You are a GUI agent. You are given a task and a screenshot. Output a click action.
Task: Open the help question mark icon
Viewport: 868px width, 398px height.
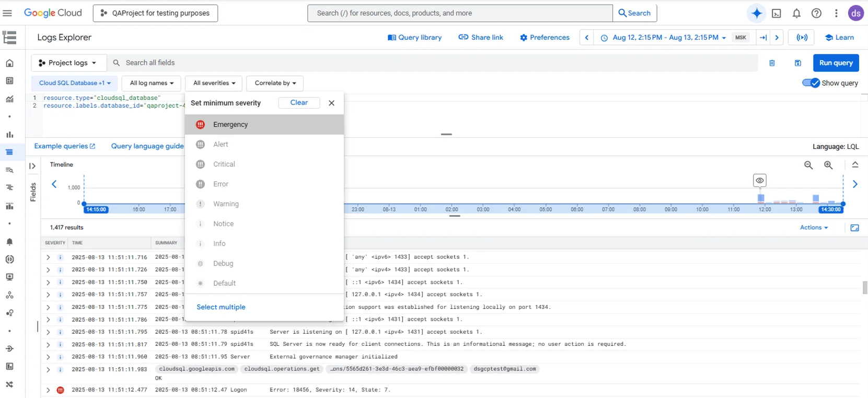pos(816,14)
